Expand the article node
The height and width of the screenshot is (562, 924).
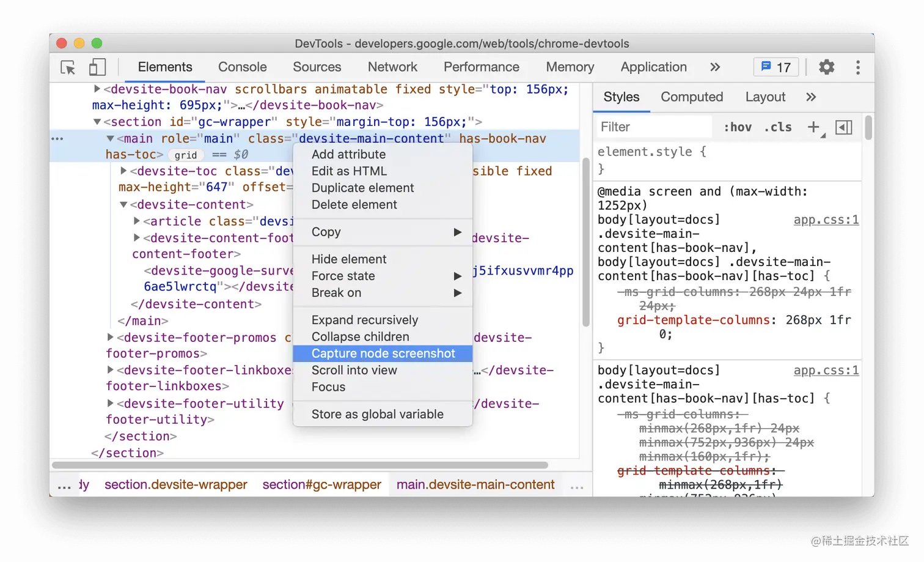pyautogui.click(x=137, y=221)
